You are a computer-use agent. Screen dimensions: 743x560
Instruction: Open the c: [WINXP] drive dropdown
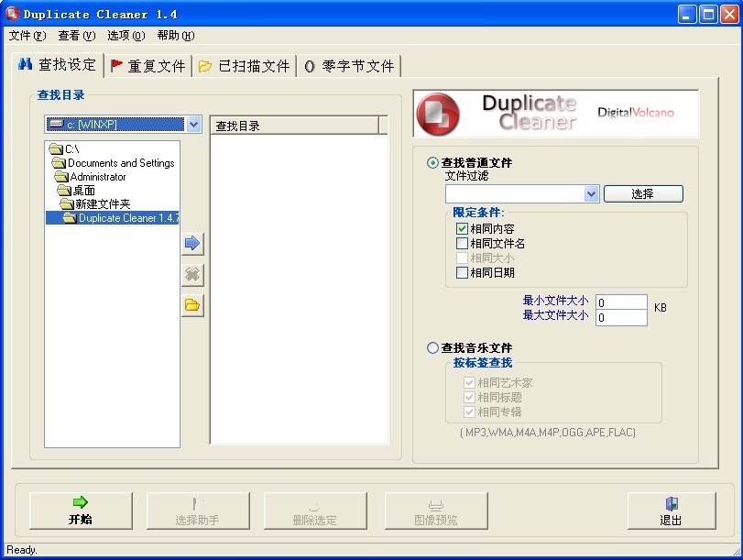(193, 124)
